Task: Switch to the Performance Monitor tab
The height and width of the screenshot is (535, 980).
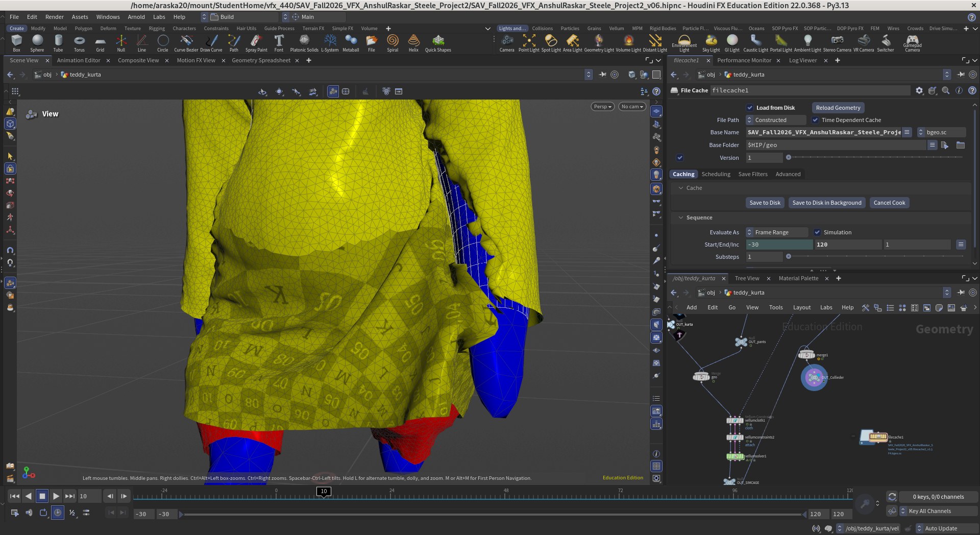Action: 744,60
